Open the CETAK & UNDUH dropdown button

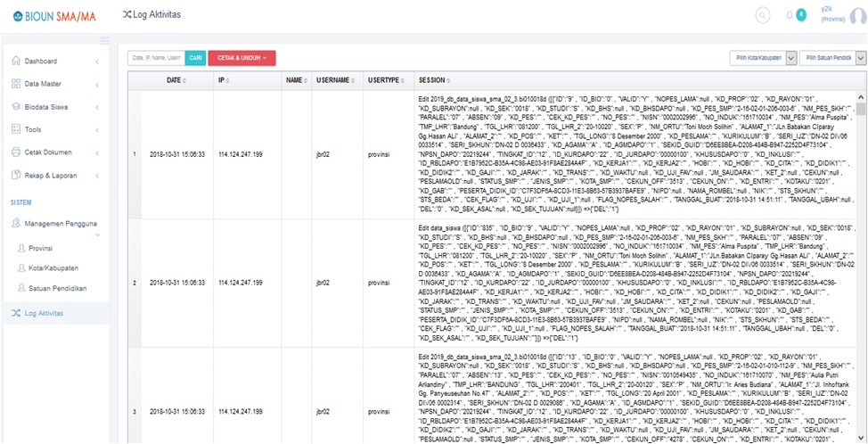pyautogui.click(x=242, y=58)
